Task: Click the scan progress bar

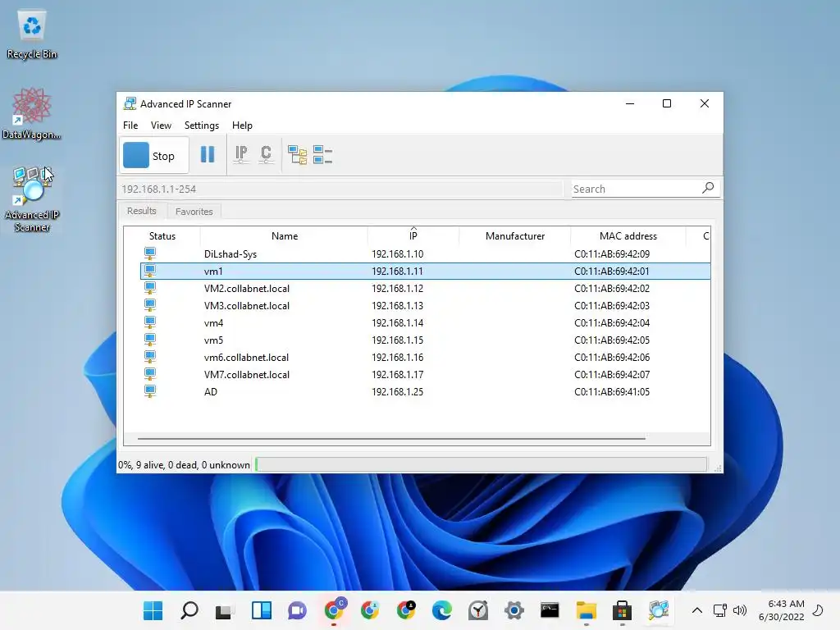Action: (481, 464)
